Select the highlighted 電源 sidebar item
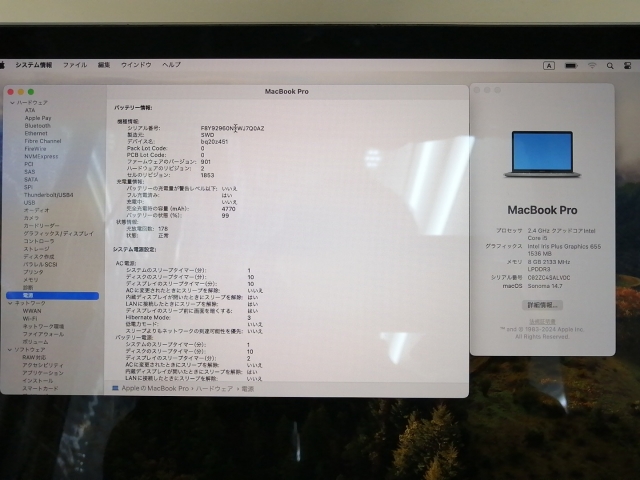Viewport: 640px width, 480px height. 52,296
